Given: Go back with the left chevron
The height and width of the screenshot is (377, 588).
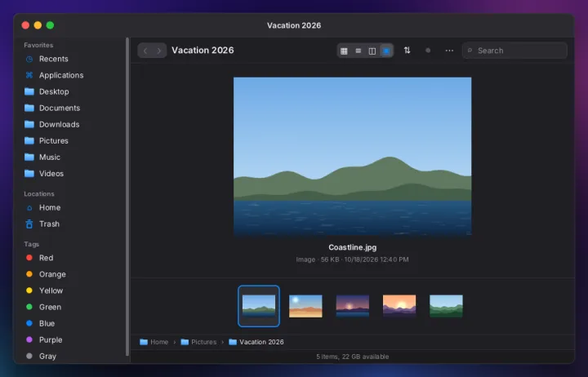Looking at the screenshot, I should coord(145,51).
